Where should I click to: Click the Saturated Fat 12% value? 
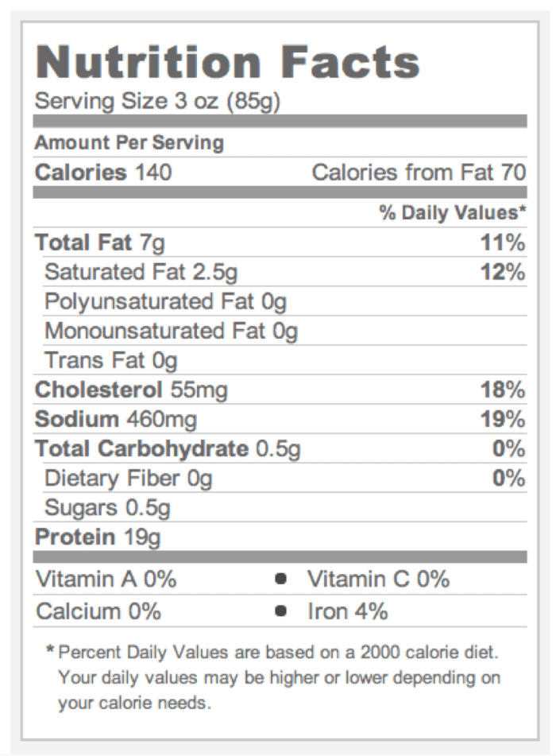pos(502,272)
